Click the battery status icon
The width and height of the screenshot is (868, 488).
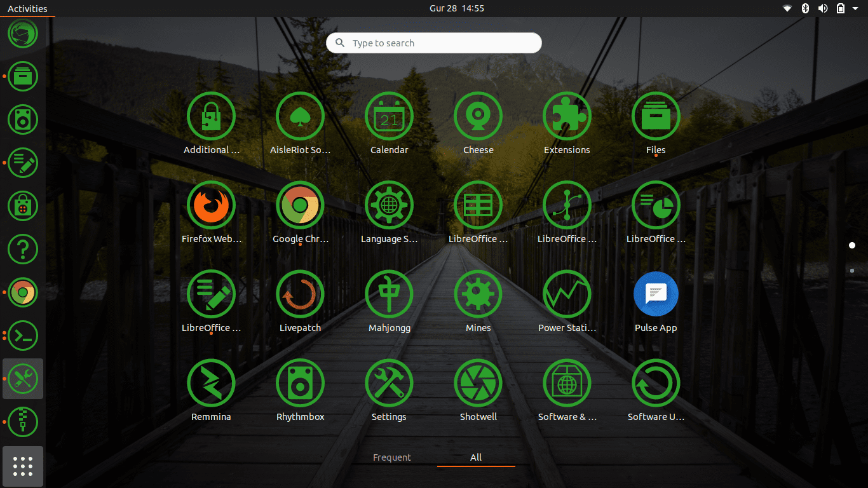click(841, 8)
